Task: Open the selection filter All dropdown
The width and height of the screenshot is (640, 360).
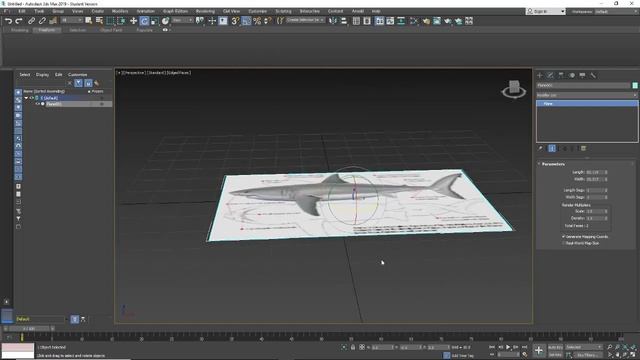Action: pos(72,20)
